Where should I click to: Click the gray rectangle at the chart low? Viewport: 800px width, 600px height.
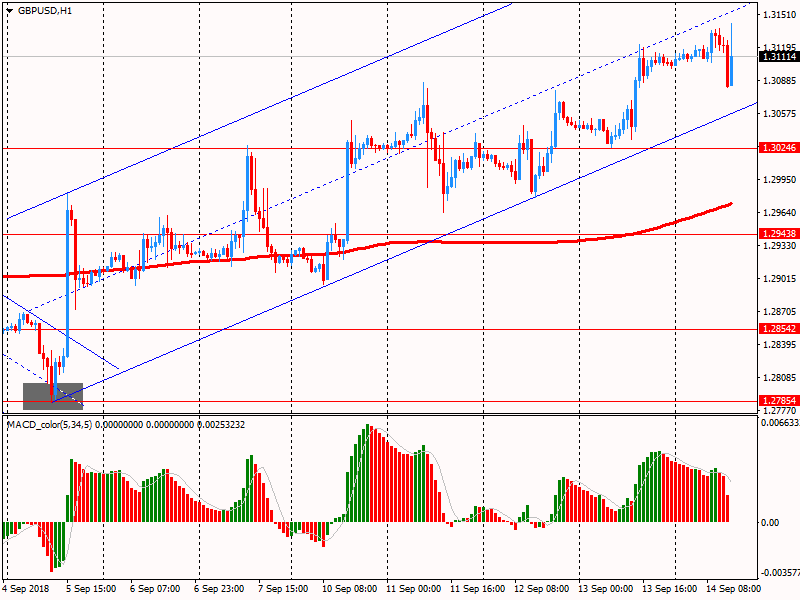coord(53,396)
